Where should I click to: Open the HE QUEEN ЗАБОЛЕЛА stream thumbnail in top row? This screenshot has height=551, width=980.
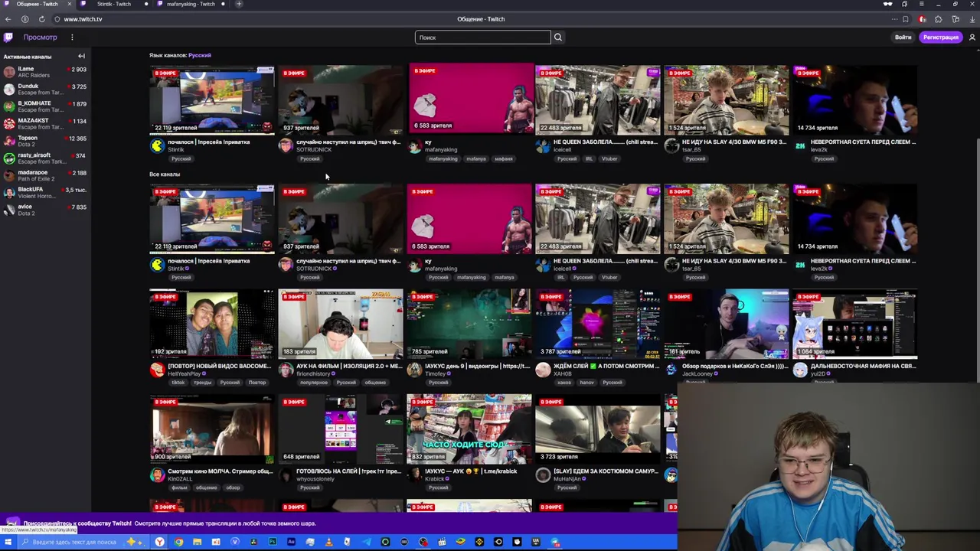598,100
